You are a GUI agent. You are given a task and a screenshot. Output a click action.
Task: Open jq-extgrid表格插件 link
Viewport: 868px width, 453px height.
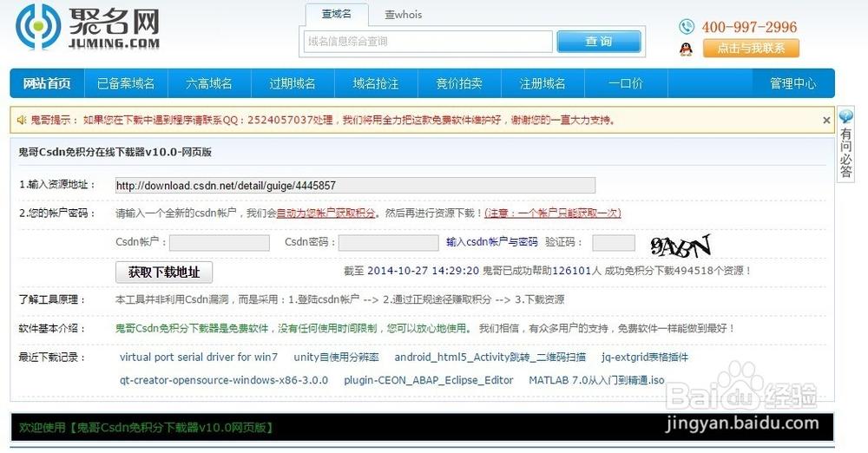click(645, 358)
